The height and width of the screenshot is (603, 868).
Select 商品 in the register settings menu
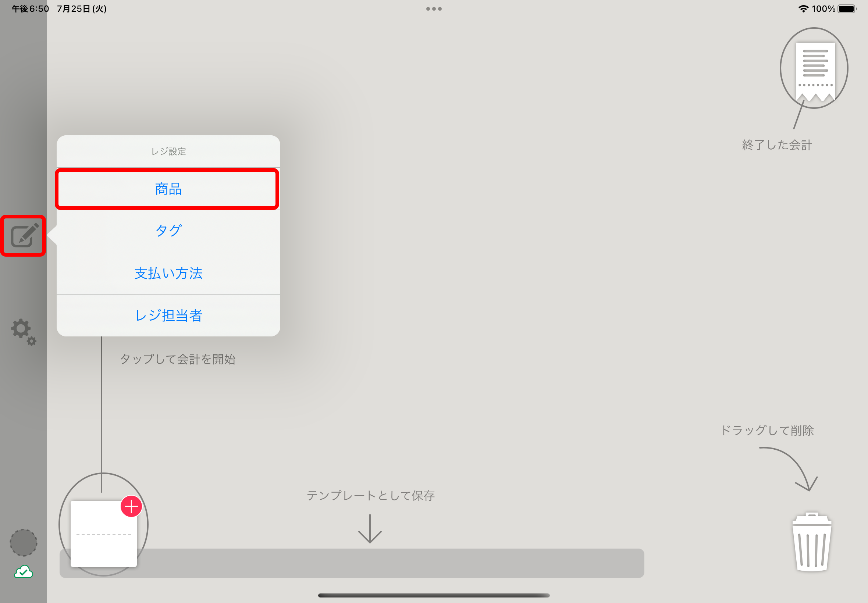168,189
